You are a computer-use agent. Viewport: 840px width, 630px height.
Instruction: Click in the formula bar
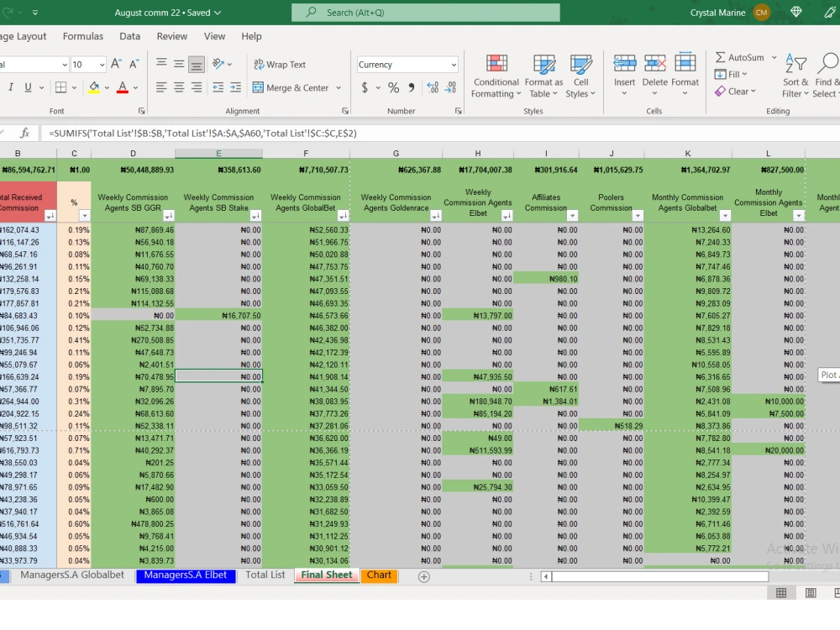coord(439,133)
